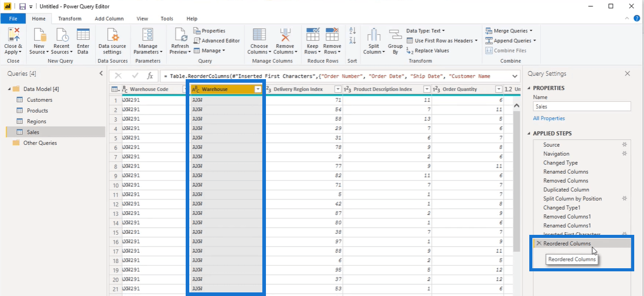The image size is (644, 296).
Task: Select the Changed Type1 step
Action: point(562,208)
